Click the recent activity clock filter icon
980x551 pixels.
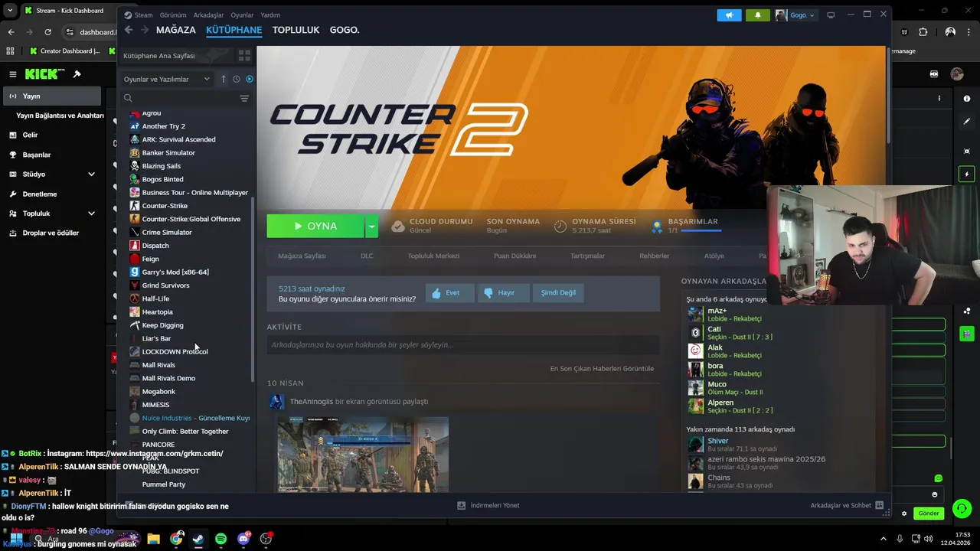point(237,79)
